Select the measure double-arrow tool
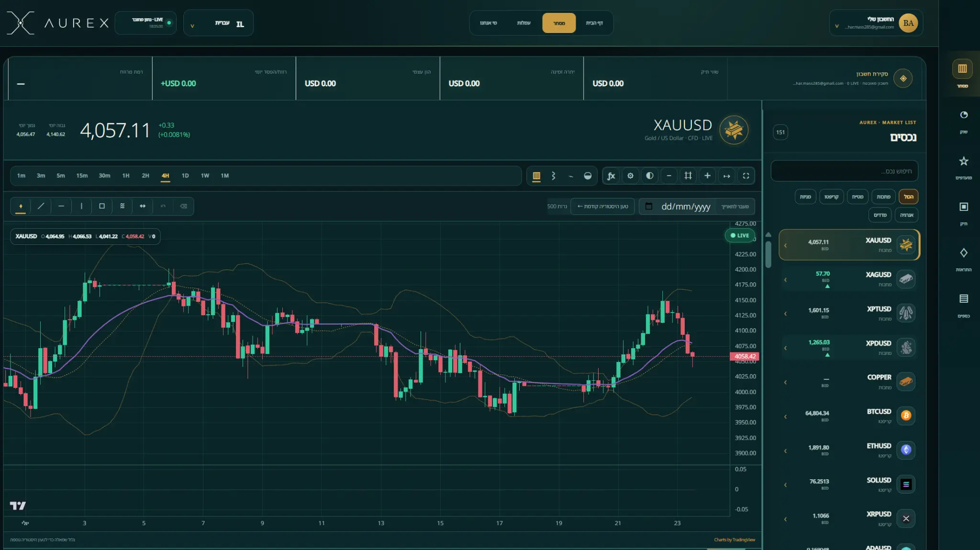The width and height of the screenshot is (980, 550). (143, 206)
